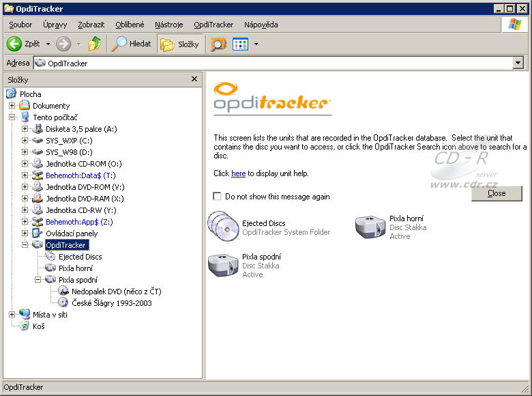Select the OpdiTracker tree item
The image size is (532, 396).
point(67,245)
